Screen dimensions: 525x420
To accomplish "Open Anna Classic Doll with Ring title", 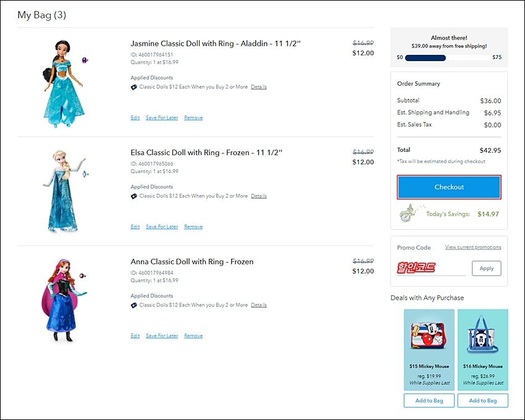I will 192,262.
